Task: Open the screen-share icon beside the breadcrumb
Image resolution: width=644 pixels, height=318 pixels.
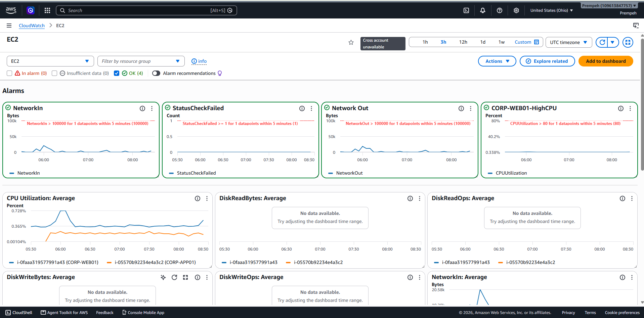Action: pyautogui.click(x=636, y=26)
